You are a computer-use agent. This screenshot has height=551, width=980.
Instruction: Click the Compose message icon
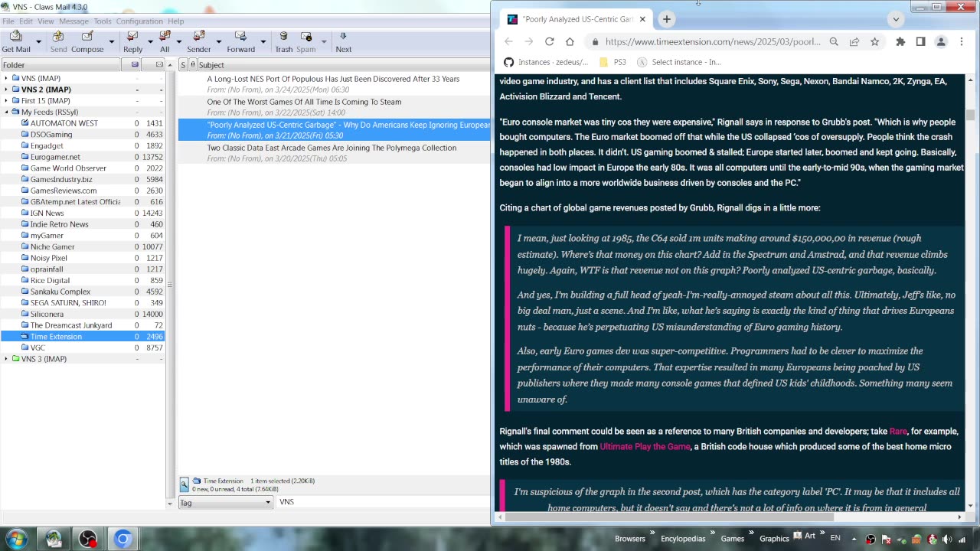(87, 36)
